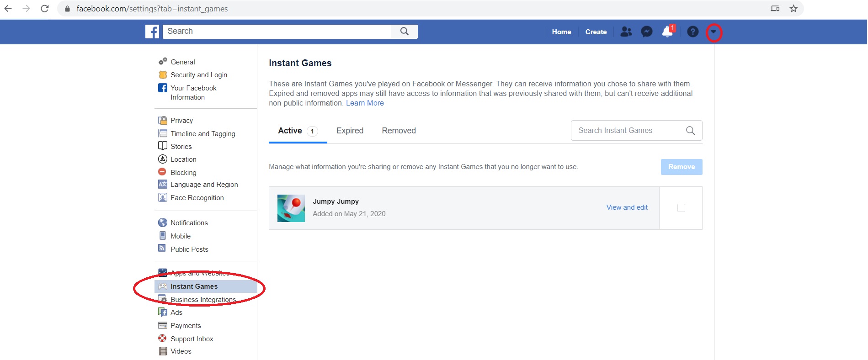Open General settings
Image resolution: width=868 pixels, height=360 pixels.
183,62
